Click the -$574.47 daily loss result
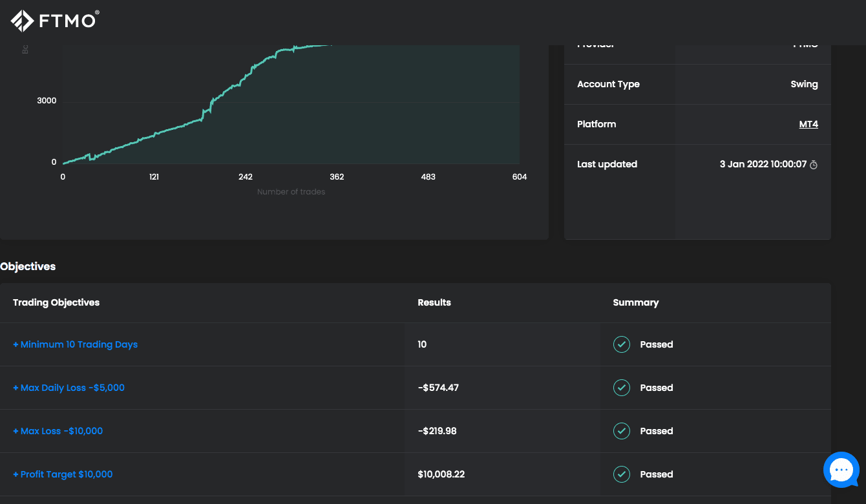This screenshot has height=504, width=866. (438, 388)
